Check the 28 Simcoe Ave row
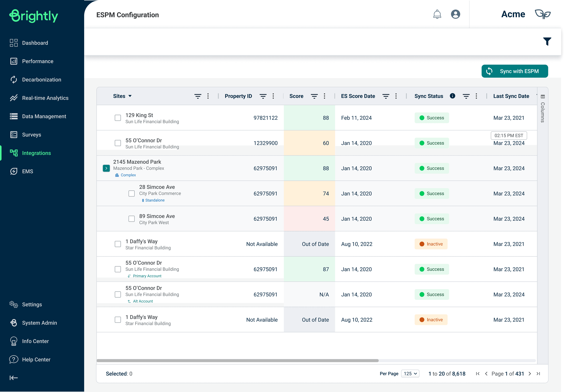The height and width of the screenshot is (392, 565). click(131, 194)
